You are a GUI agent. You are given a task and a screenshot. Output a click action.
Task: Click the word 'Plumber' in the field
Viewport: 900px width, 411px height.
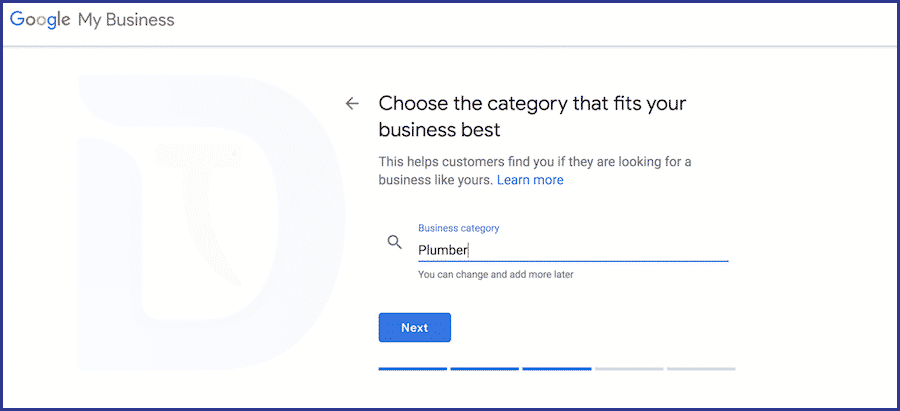pyautogui.click(x=443, y=250)
